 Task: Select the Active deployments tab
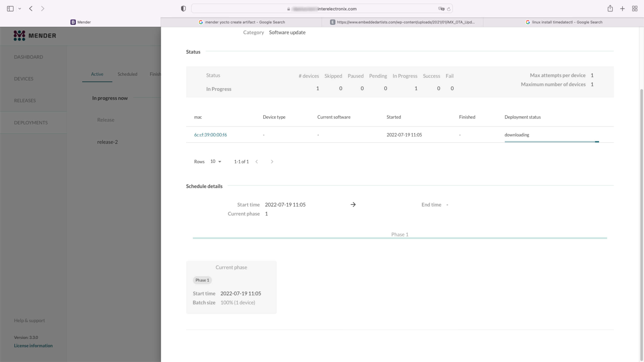(97, 74)
